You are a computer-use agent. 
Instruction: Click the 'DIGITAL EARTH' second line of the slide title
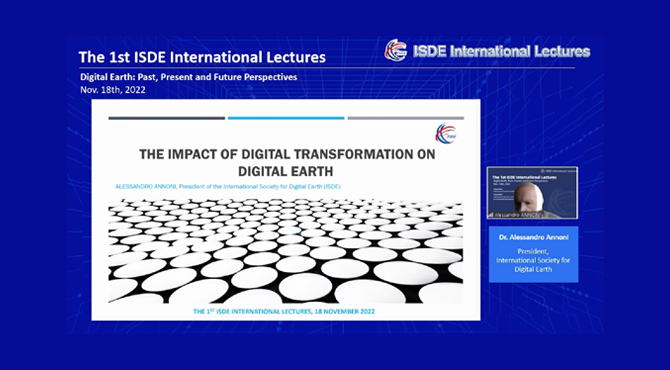[285, 171]
